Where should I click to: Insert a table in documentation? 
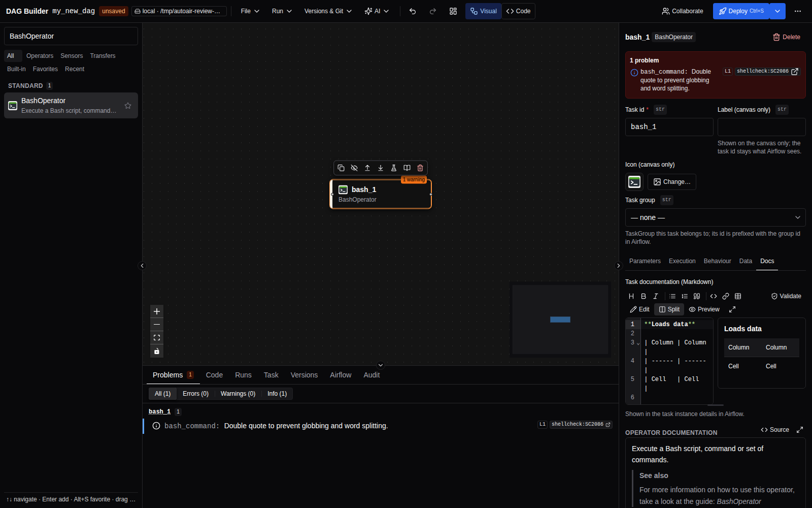(738, 296)
